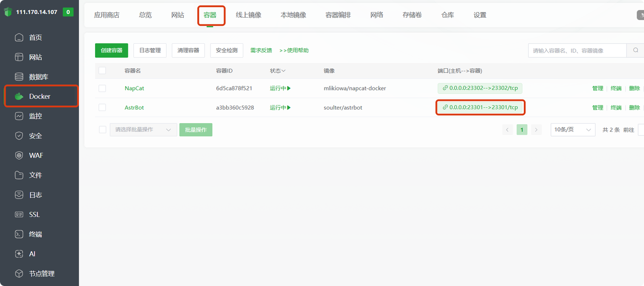Viewport: 644px width, 286px height.
Task: Toggle NapCat 运行中 status
Action: coord(280,88)
